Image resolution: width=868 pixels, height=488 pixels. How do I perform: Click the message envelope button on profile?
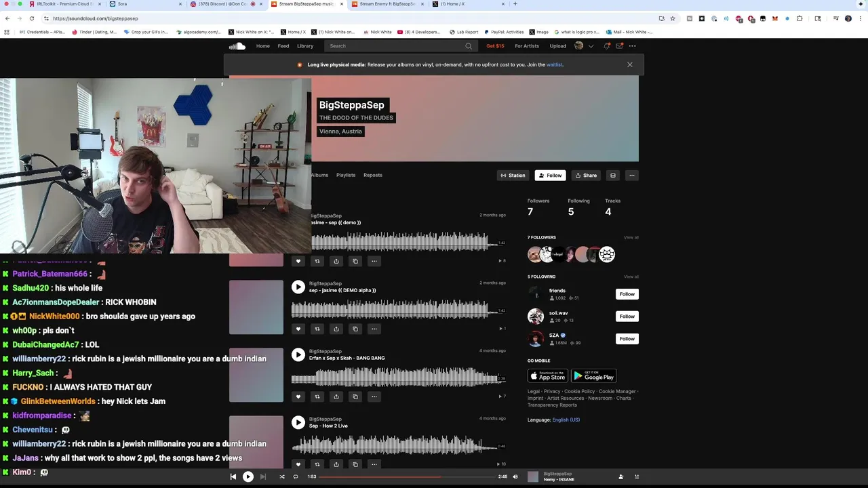[x=612, y=176]
